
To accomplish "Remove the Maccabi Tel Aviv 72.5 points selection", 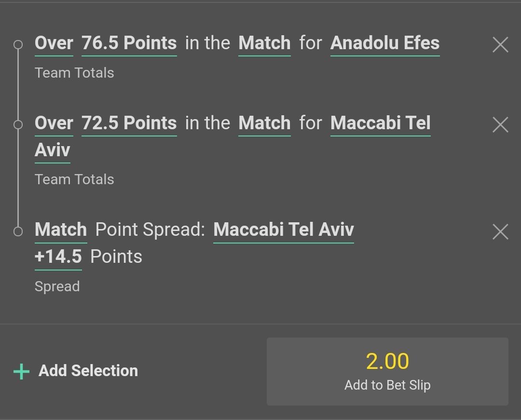I will pyautogui.click(x=500, y=125).
